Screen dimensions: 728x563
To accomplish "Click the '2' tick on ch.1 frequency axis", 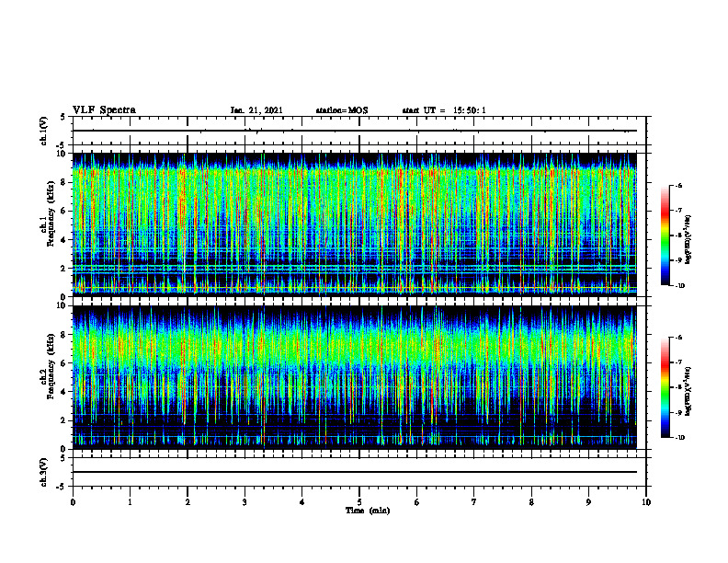I will (x=63, y=269).
